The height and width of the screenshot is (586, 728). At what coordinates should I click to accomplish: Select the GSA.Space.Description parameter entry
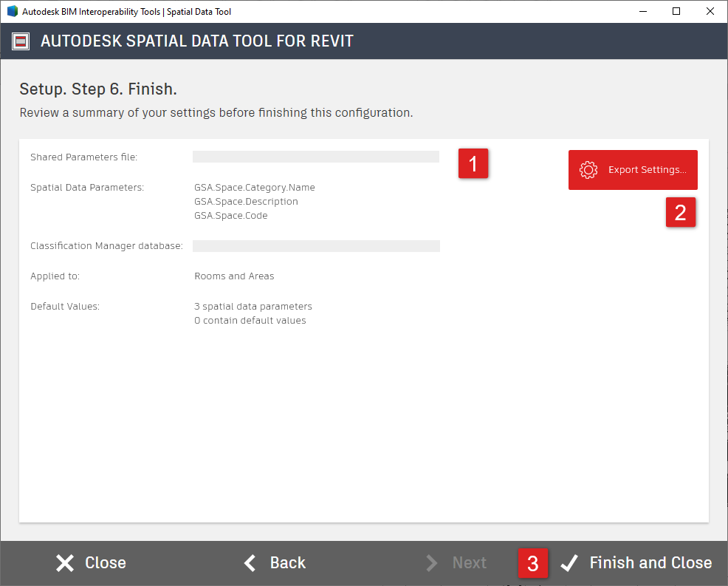[x=245, y=201]
